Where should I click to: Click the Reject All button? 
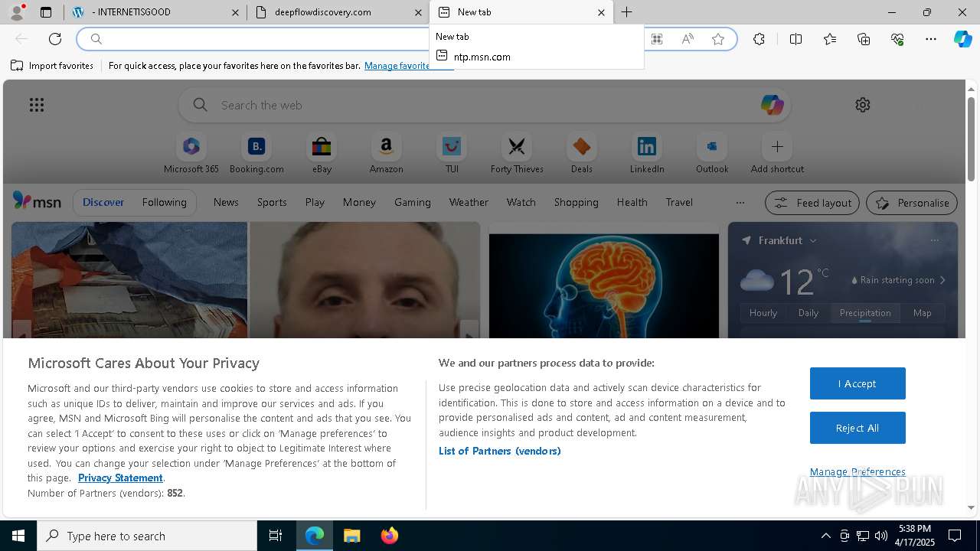[857, 428]
